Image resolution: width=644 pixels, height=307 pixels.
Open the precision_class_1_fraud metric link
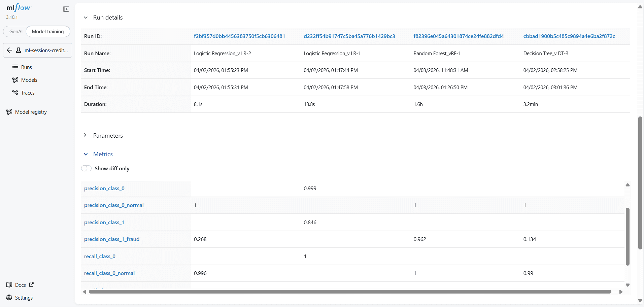click(111, 239)
